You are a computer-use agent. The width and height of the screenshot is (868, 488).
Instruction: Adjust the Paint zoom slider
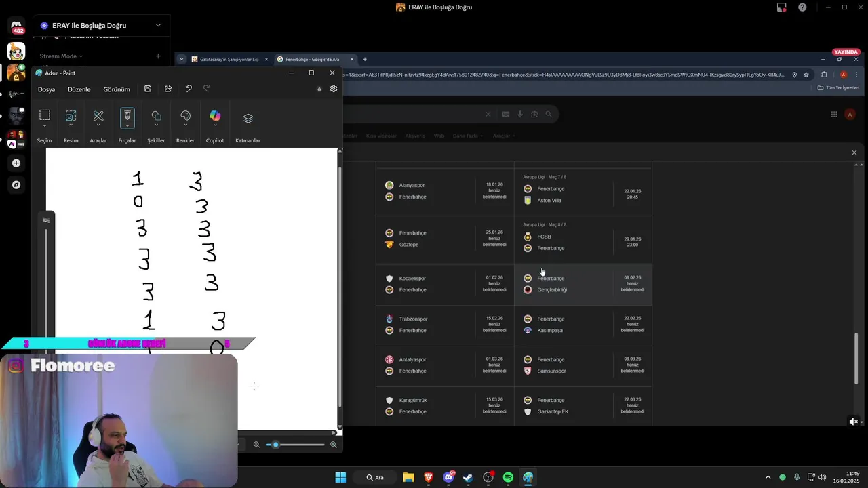[295, 445]
